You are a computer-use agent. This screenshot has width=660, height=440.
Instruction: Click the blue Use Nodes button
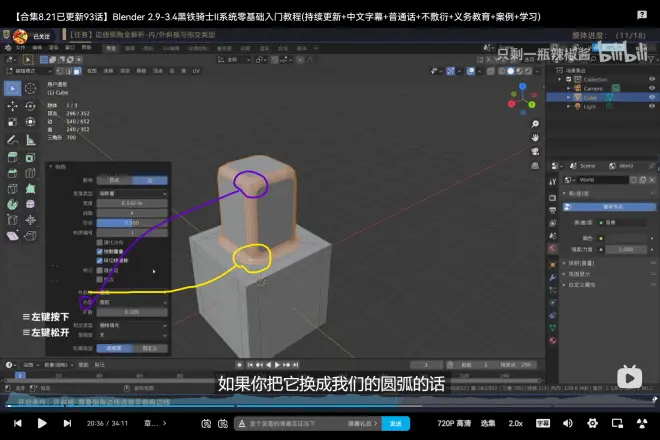pos(609,207)
